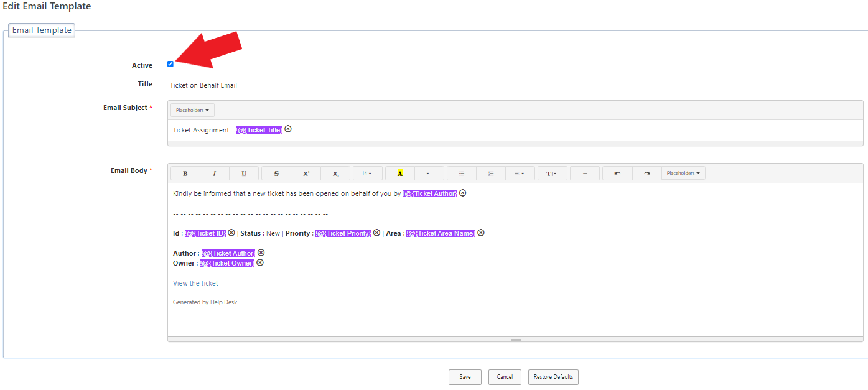This screenshot has height=390, width=868.
Task: Apply italic formatting in the editor toolbar
Action: tap(214, 173)
